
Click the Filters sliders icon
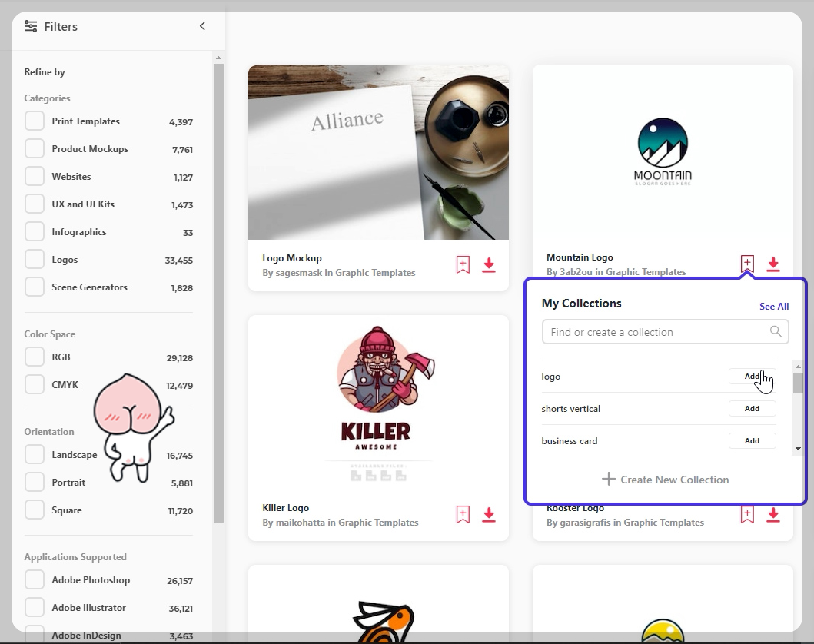click(31, 26)
